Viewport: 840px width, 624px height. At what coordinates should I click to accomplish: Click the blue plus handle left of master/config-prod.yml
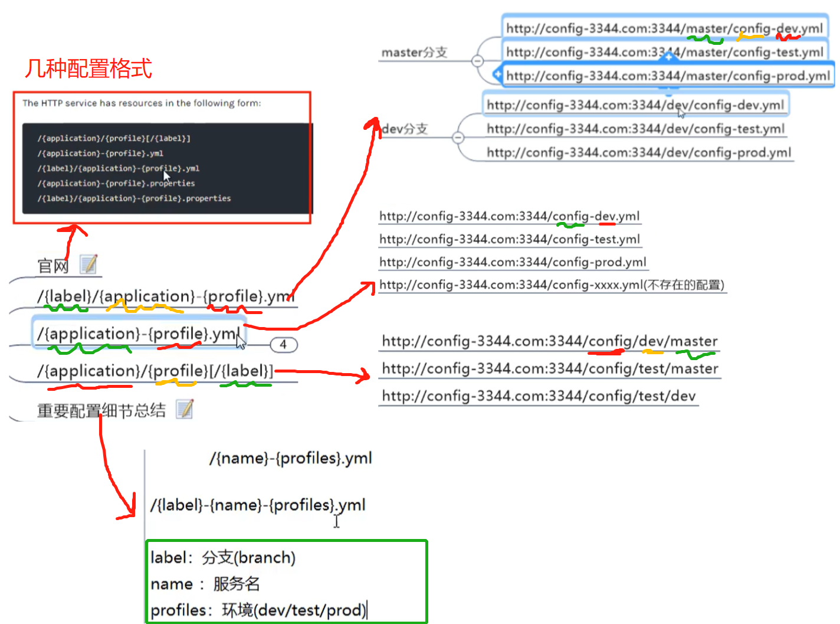(497, 74)
